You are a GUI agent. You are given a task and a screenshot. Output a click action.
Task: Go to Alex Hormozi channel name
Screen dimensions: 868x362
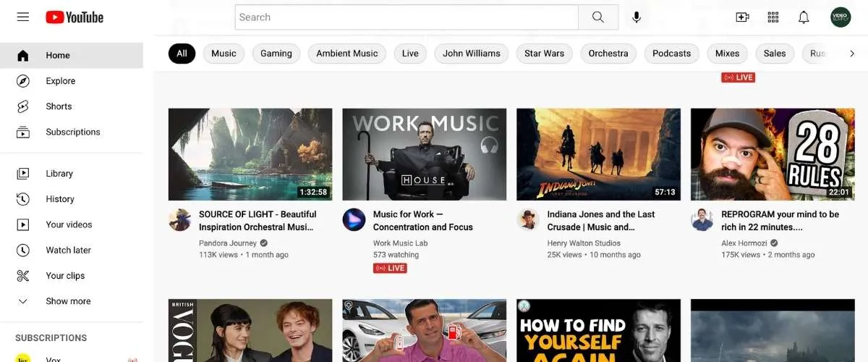(744, 243)
